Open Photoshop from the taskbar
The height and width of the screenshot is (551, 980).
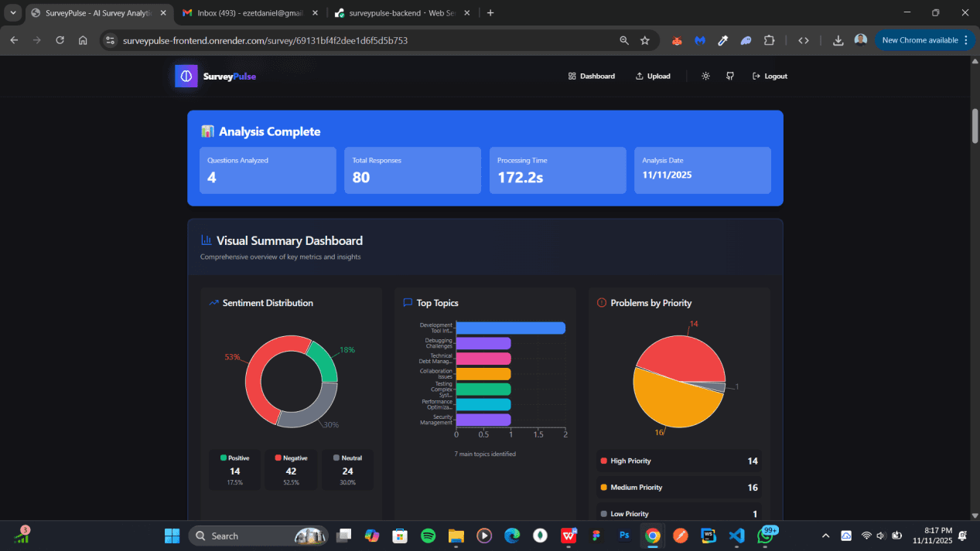[x=624, y=536]
